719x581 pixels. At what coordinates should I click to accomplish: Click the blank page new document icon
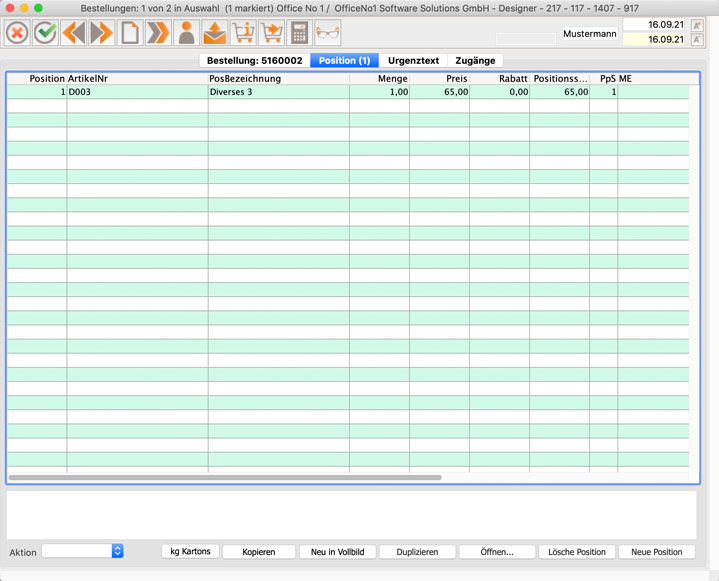(x=130, y=33)
